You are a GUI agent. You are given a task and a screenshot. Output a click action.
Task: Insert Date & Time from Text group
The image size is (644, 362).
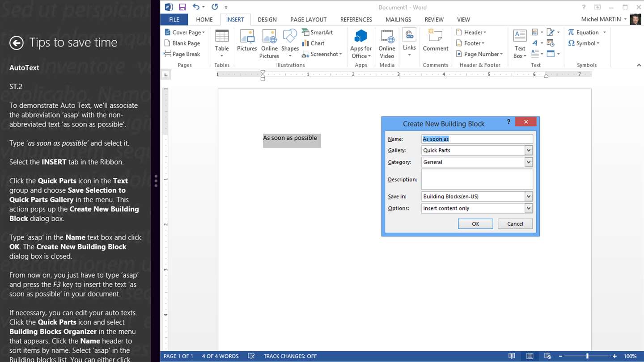point(551,43)
